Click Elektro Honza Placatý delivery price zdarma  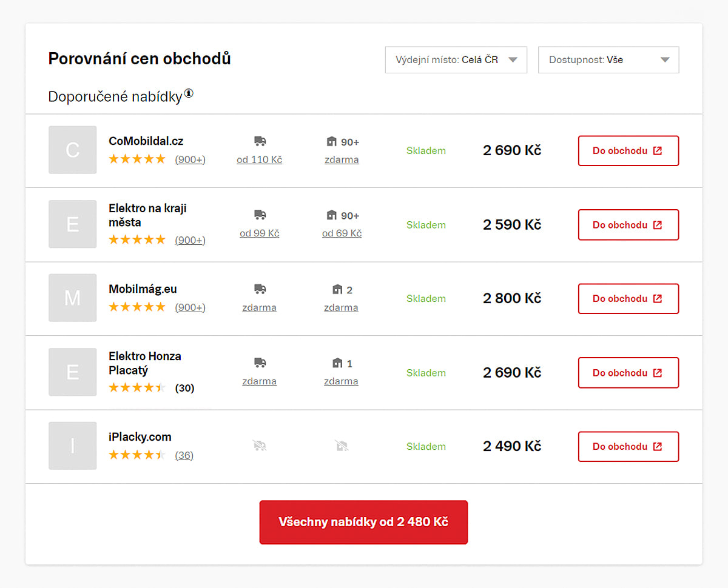260,381
